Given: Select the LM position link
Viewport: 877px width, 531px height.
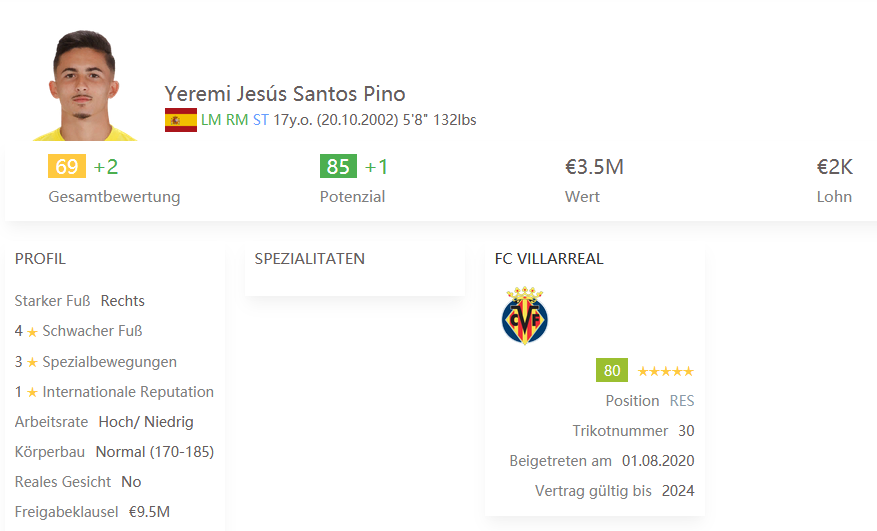Looking at the screenshot, I should click(211, 120).
